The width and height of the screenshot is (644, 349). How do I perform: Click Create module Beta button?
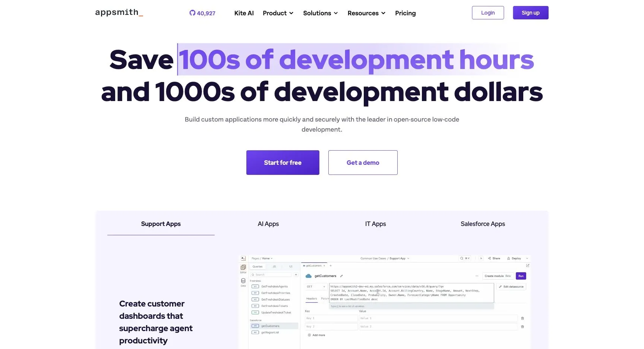point(498,276)
